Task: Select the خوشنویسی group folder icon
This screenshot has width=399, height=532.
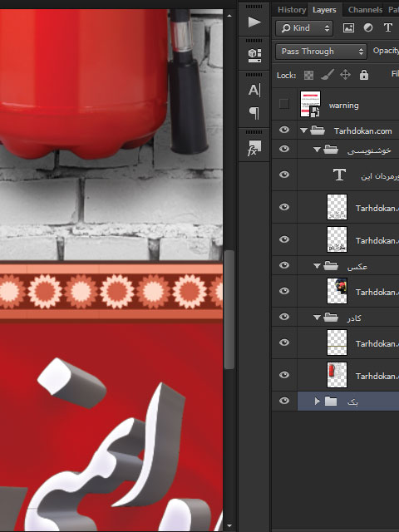Action: point(331,150)
